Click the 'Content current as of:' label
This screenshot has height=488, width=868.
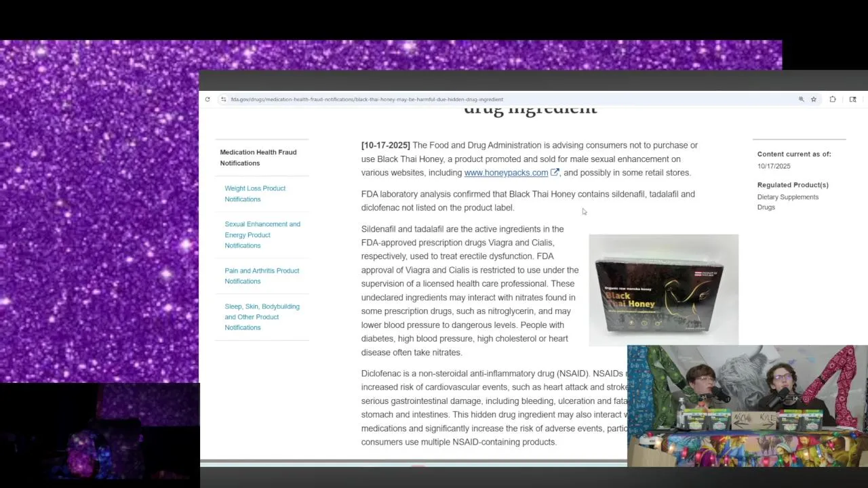tap(794, 155)
